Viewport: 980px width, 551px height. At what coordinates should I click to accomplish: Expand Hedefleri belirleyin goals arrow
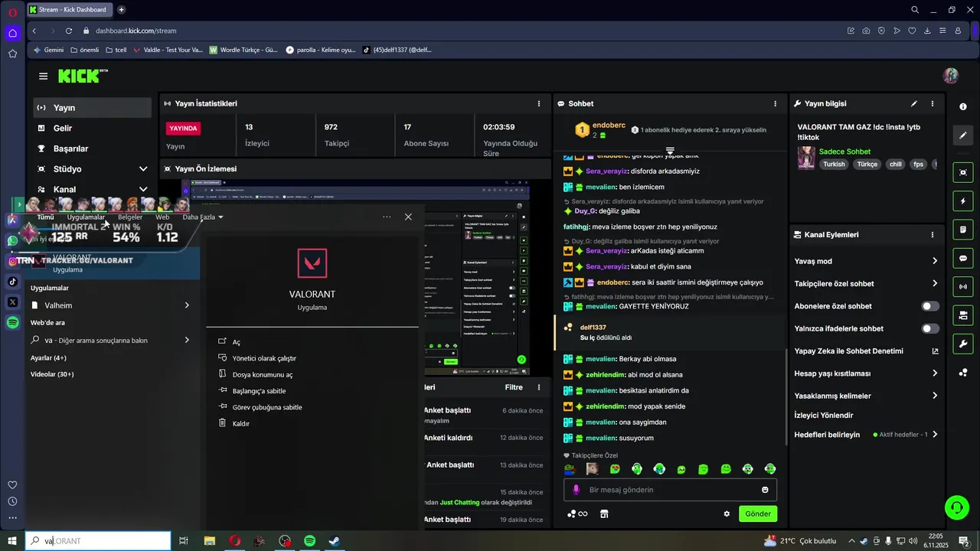pyautogui.click(x=934, y=435)
